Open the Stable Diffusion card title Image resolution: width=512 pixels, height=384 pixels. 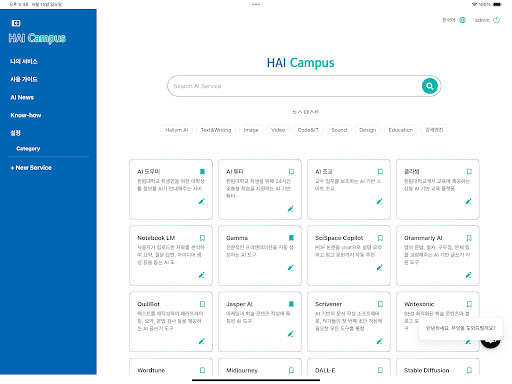pyautogui.click(x=426, y=370)
